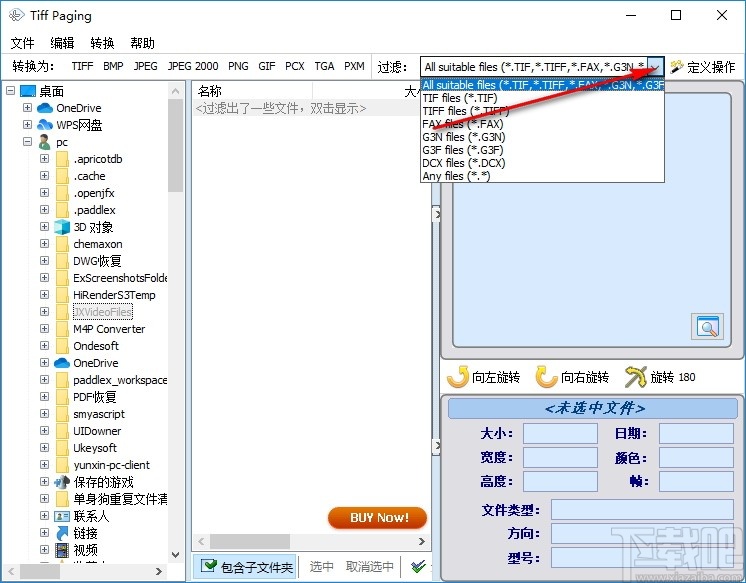Convert to JPEG 2000 format
Image resolution: width=746 pixels, height=583 pixels.
[x=193, y=66]
